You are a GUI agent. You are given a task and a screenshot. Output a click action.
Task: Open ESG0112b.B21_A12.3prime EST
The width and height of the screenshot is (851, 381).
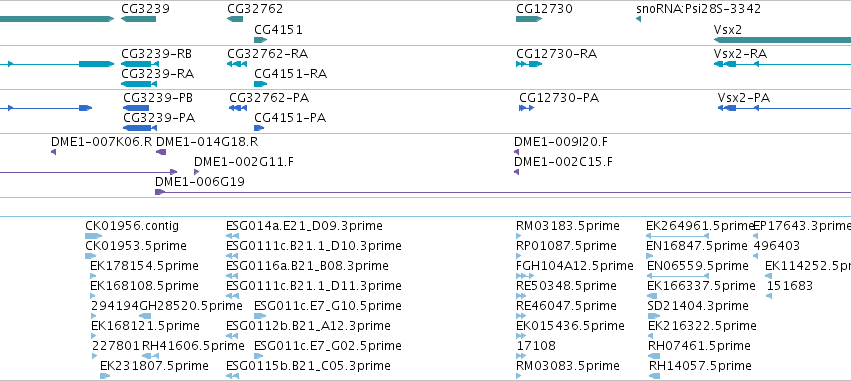click(308, 326)
